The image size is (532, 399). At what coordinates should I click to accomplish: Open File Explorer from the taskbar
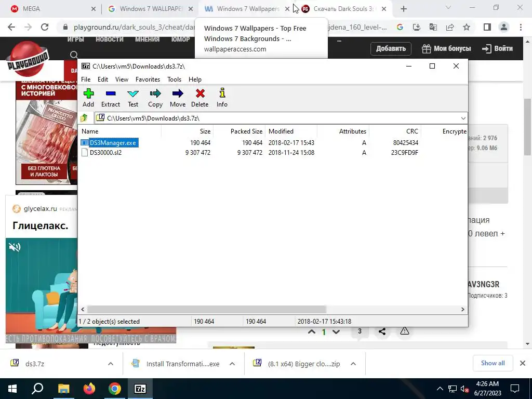(x=63, y=389)
